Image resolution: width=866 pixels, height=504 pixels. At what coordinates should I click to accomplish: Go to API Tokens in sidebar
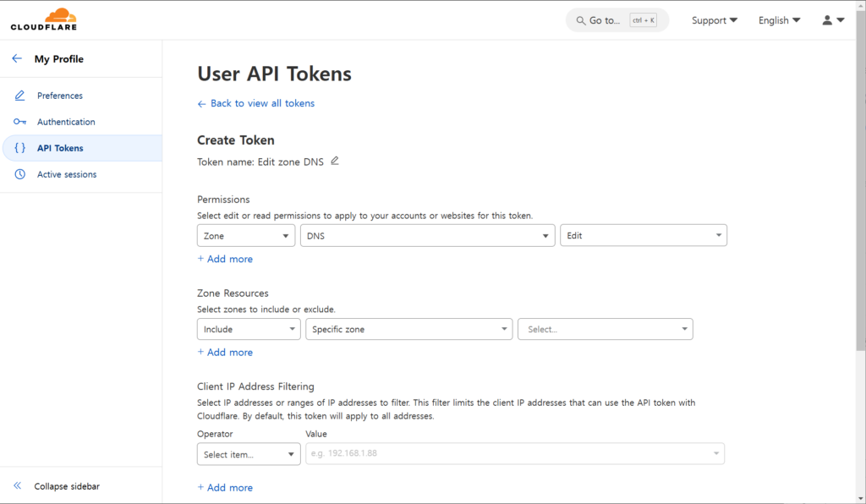59,148
